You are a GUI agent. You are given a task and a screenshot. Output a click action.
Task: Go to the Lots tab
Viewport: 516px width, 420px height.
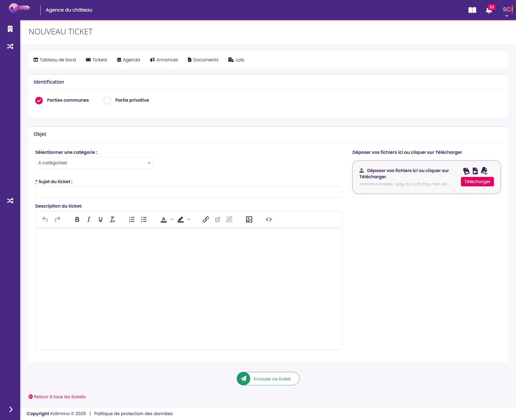(x=236, y=60)
